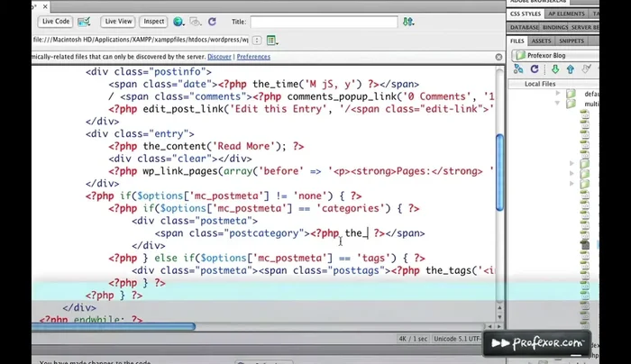Image resolution: width=631 pixels, height=364 pixels.
Task: Open the Snippets tab
Action: coord(572,41)
